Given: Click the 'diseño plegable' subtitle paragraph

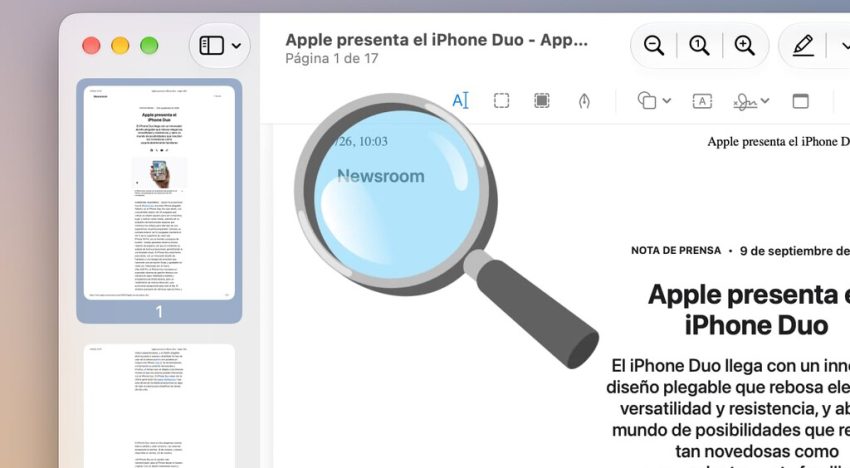Looking at the screenshot, I should tap(728, 413).
